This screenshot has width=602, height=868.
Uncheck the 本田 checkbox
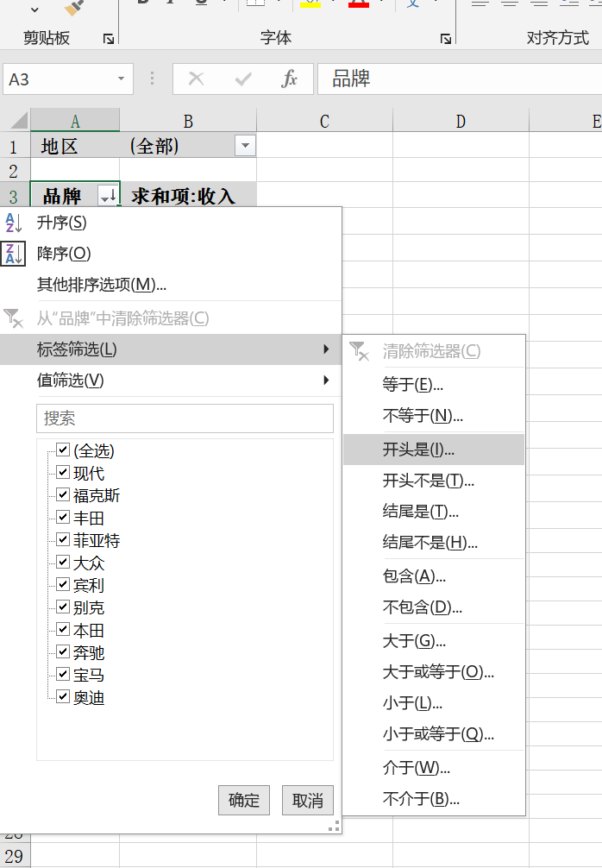point(63,629)
